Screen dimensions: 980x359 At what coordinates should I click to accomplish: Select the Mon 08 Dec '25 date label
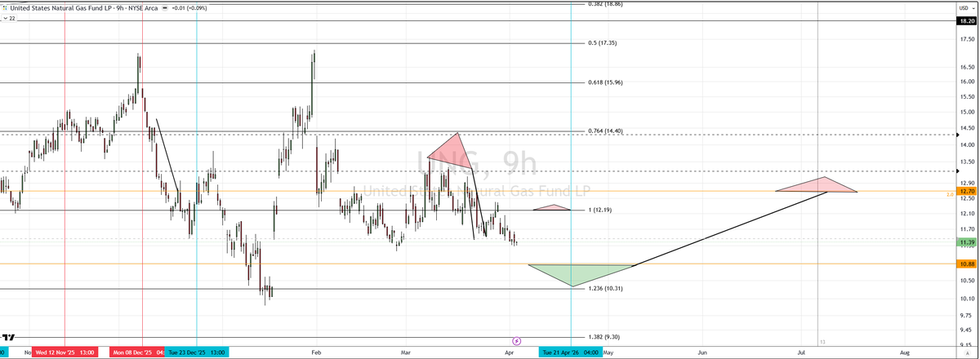click(x=139, y=352)
